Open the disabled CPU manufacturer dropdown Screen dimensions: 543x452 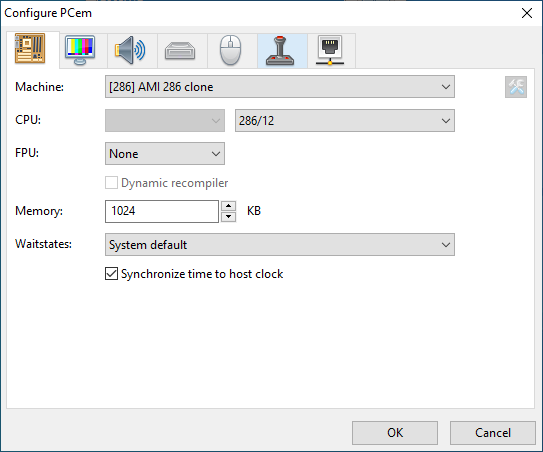coord(165,121)
